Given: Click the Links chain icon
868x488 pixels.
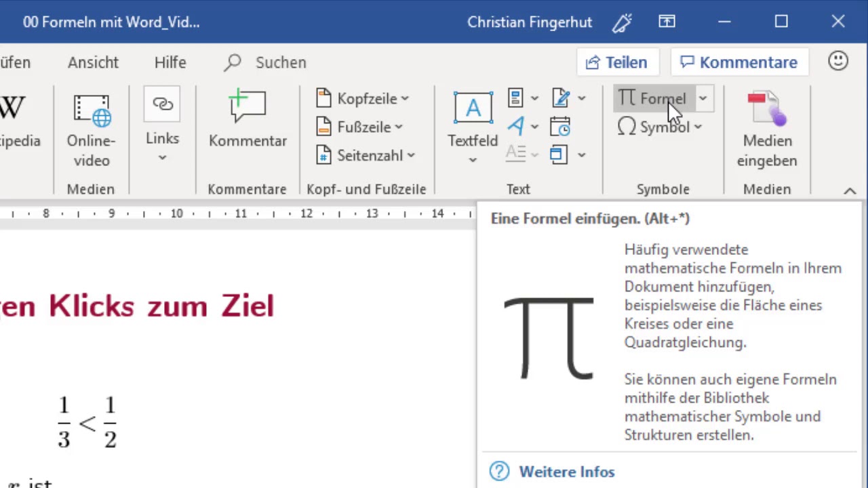Looking at the screenshot, I should pos(162,104).
